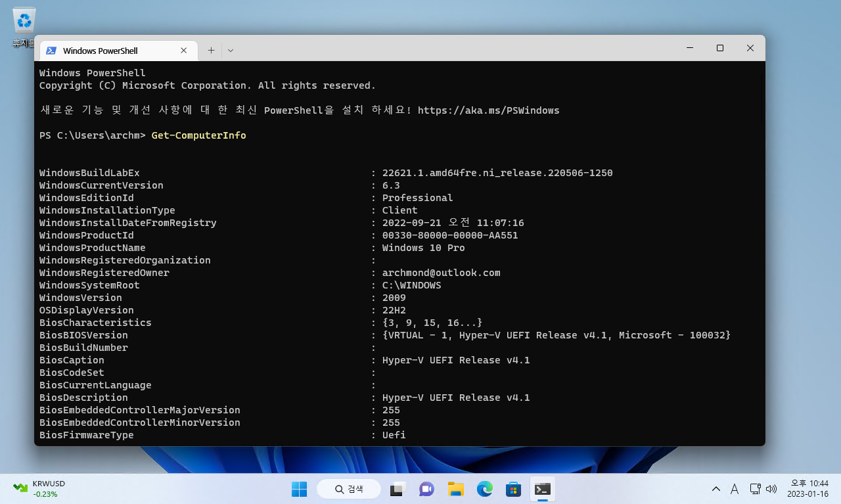841x504 pixels.
Task: Launch Microsoft Edge from taskbar
Action: click(484, 489)
